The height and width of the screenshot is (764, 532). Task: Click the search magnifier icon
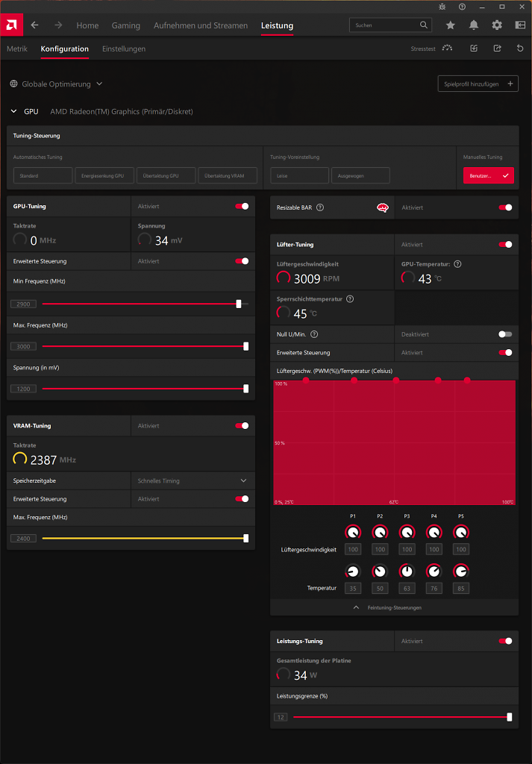point(423,25)
